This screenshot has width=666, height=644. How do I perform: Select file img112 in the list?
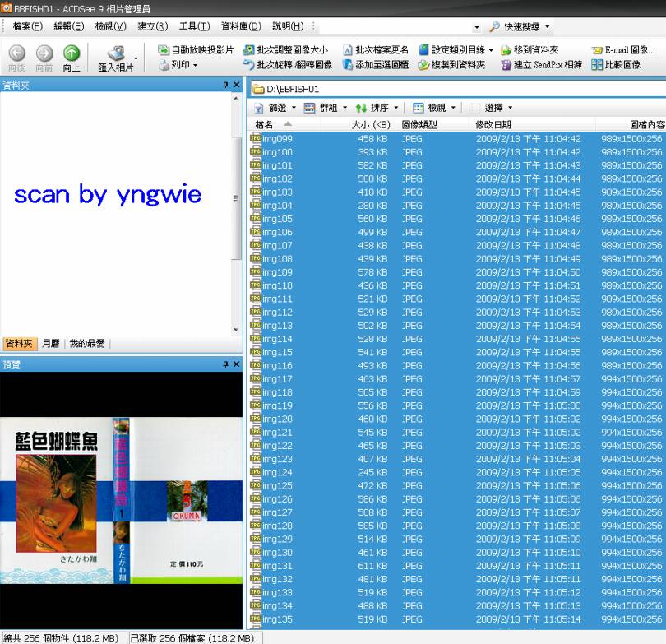coord(277,313)
